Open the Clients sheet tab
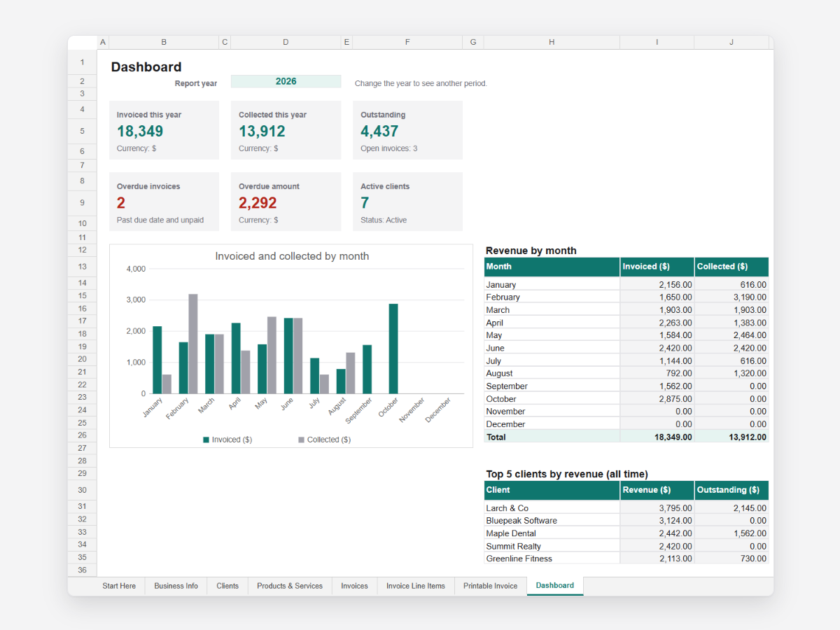Image resolution: width=840 pixels, height=630 pixels. click(227, 586)
